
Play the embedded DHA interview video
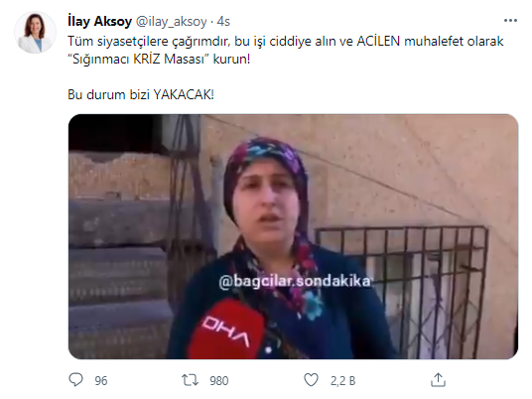(293, 236)
